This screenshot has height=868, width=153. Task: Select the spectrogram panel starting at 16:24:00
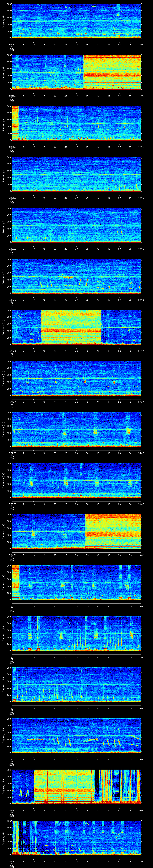tap(76, 532)
